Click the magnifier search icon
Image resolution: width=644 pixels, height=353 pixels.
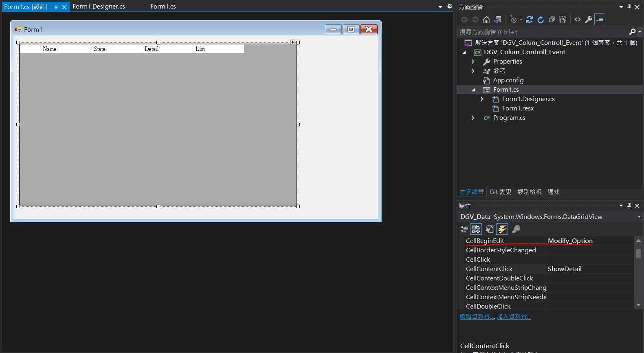pos(632,32)
